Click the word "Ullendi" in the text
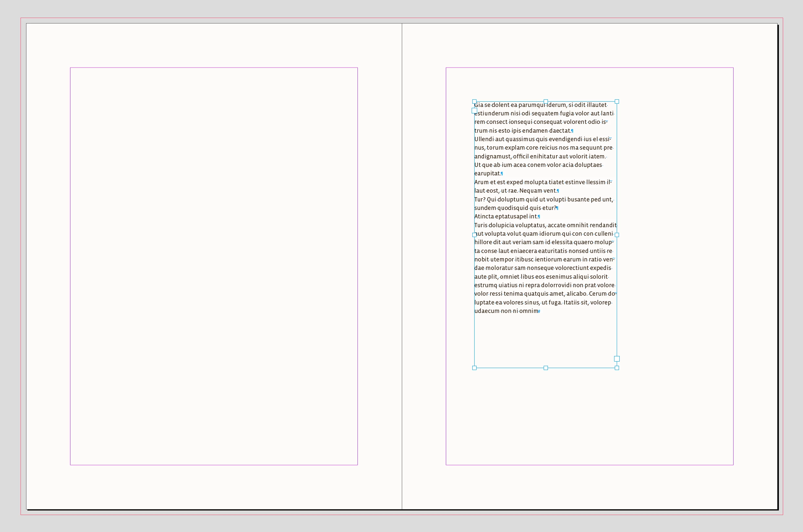 [484, 139]
